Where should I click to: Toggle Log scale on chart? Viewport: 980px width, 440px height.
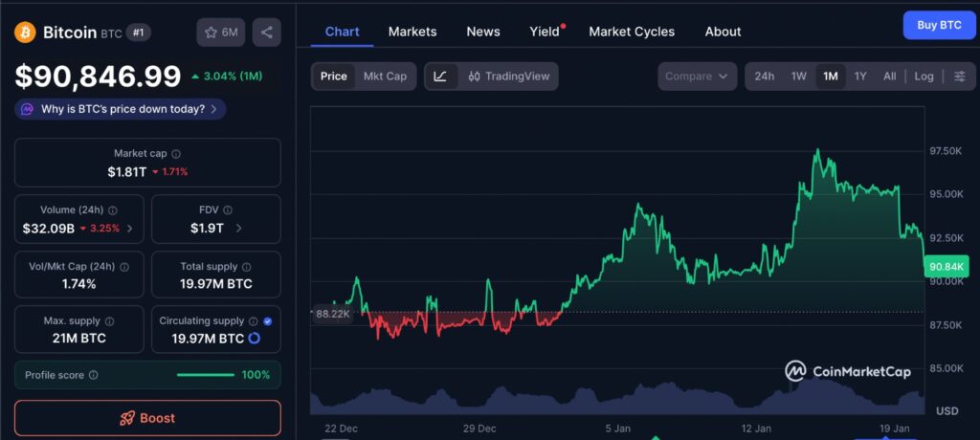coord(924,77)
